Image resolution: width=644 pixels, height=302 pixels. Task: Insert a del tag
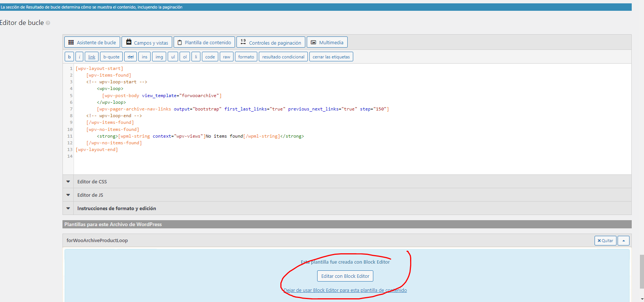pos(131,57)
